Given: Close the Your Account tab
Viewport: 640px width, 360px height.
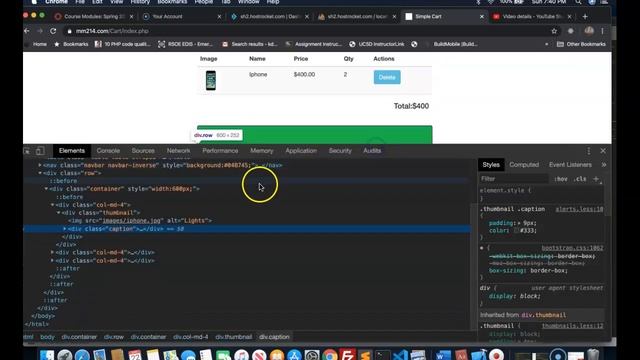Looking at the screenshot, I should tap(219, 17).
